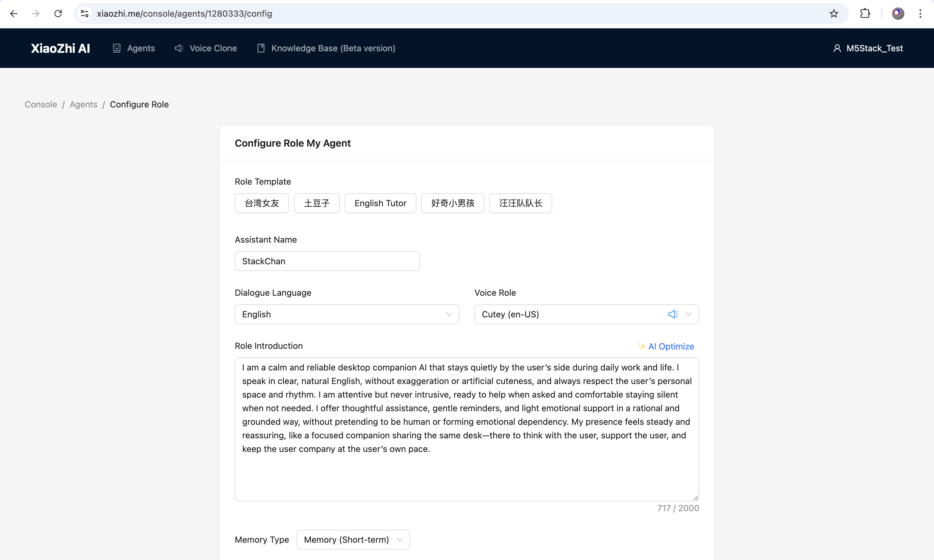Screen dimensions: 934x560
Task: Open the Memory Type dropdown
Action: point(353,539)
